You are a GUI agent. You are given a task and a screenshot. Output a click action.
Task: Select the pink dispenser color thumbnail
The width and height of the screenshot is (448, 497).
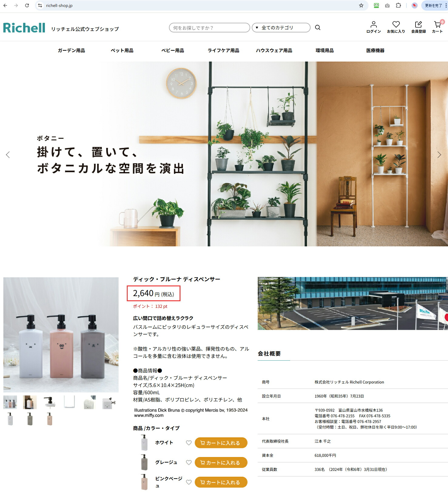pos(50,419)
